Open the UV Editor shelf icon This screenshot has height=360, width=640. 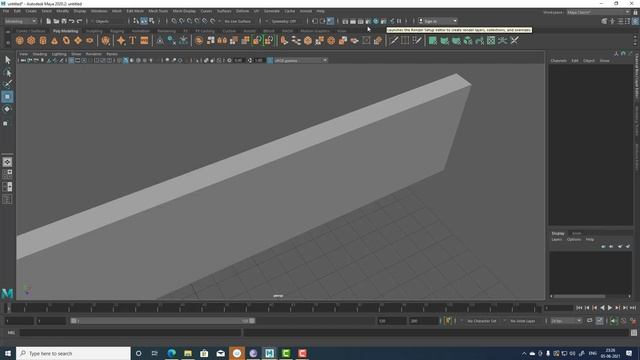[491, 40]
